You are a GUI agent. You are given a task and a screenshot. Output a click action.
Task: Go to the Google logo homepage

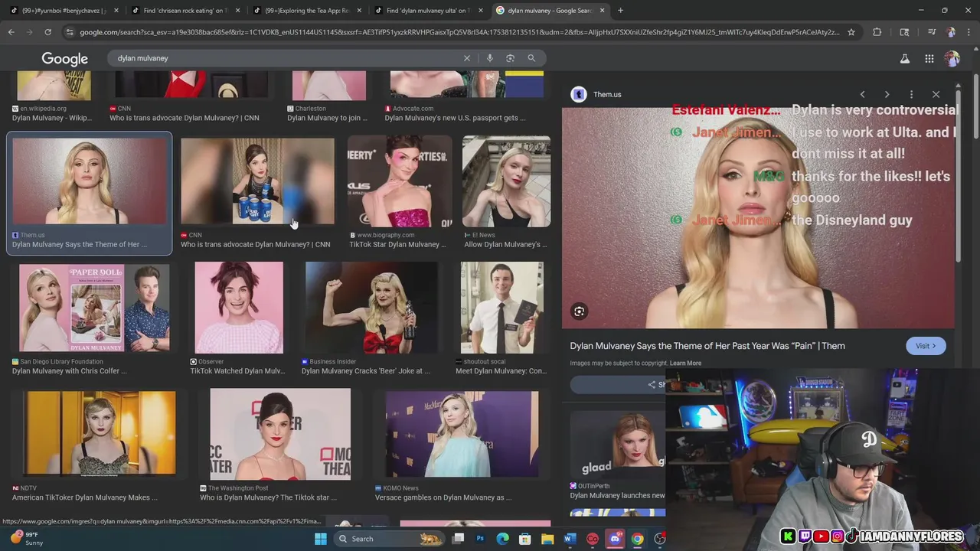point(64,59)
